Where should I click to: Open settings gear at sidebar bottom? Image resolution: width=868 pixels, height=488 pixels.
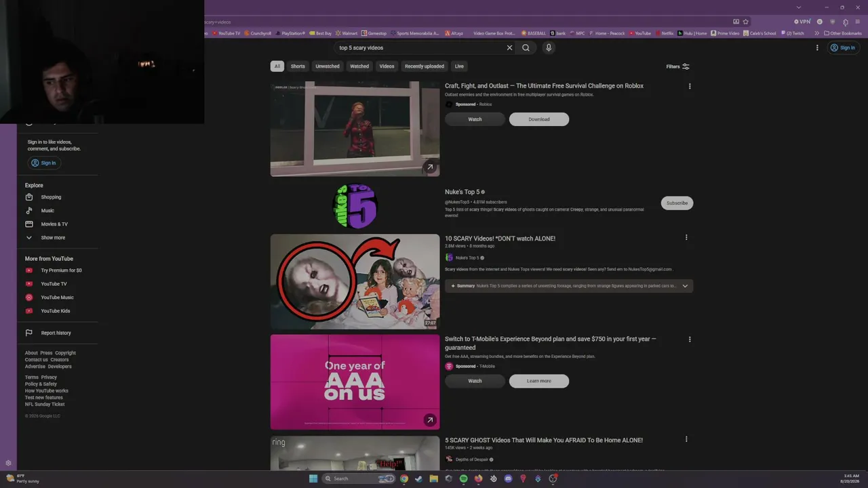(x=8, y=464)
